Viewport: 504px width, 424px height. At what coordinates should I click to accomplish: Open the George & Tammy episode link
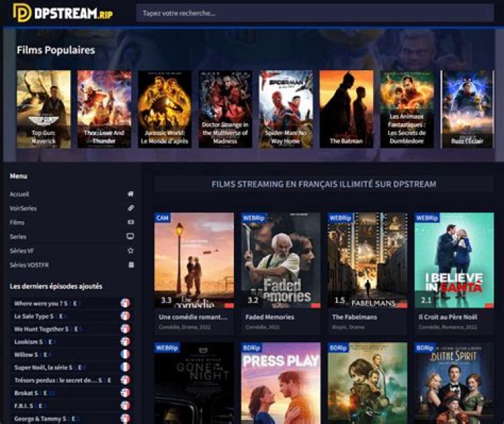pyautogui.click(x=46, y=419)
